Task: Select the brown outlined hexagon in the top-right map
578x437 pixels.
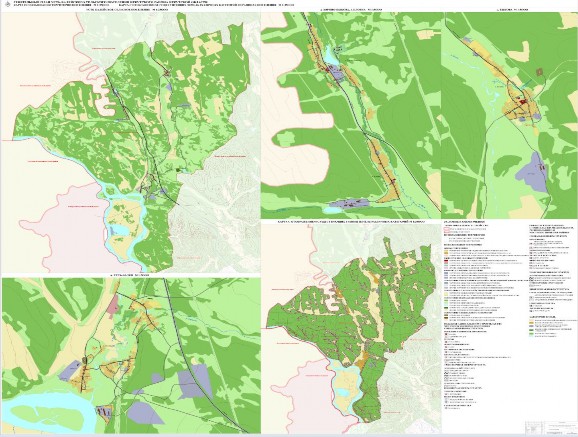Action: click(540, 72)
